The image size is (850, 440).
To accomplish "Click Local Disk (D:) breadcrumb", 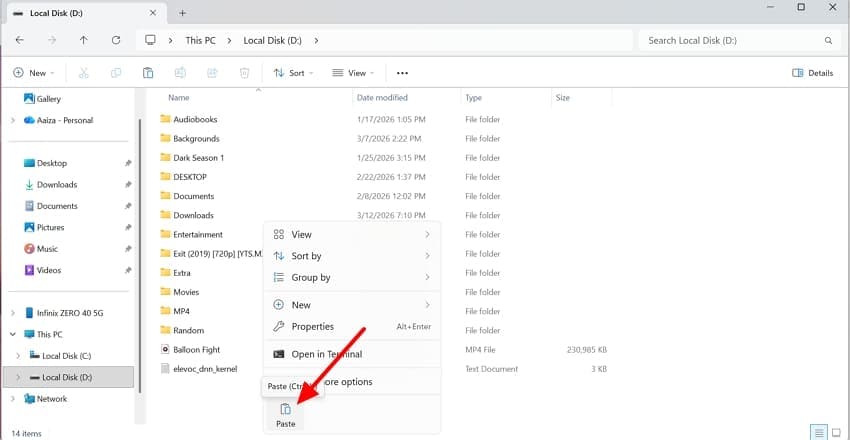I will pos(273,40).
